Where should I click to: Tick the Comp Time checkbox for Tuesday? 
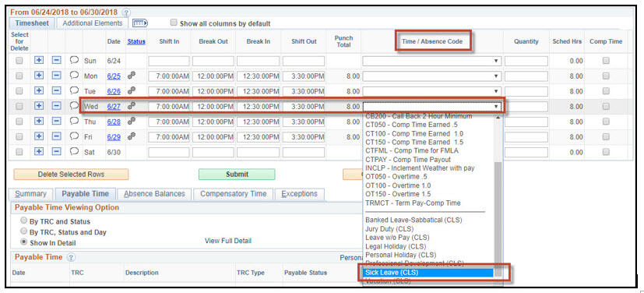pyautogui.click(x=606, y=91)
